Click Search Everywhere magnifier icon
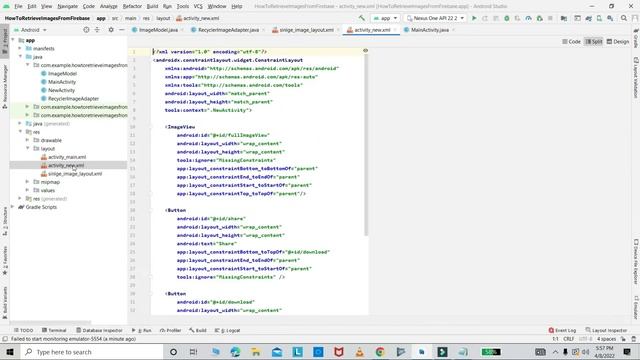 624,18
